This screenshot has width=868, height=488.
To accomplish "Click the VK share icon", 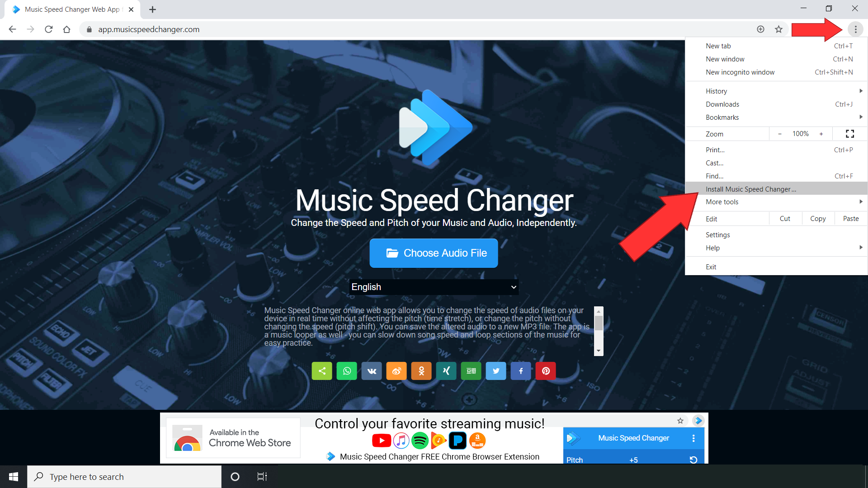I will [x=372, y=371].
